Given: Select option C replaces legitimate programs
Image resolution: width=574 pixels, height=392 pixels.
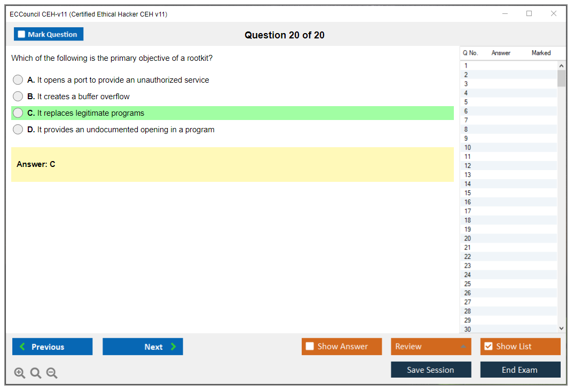Looking at the screenshot, I should (x=18, y=113).
